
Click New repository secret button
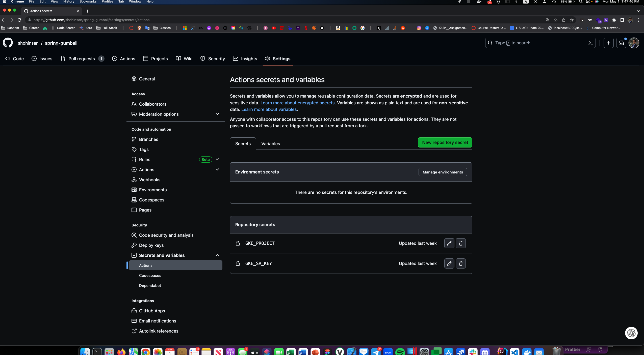(445, 142)
